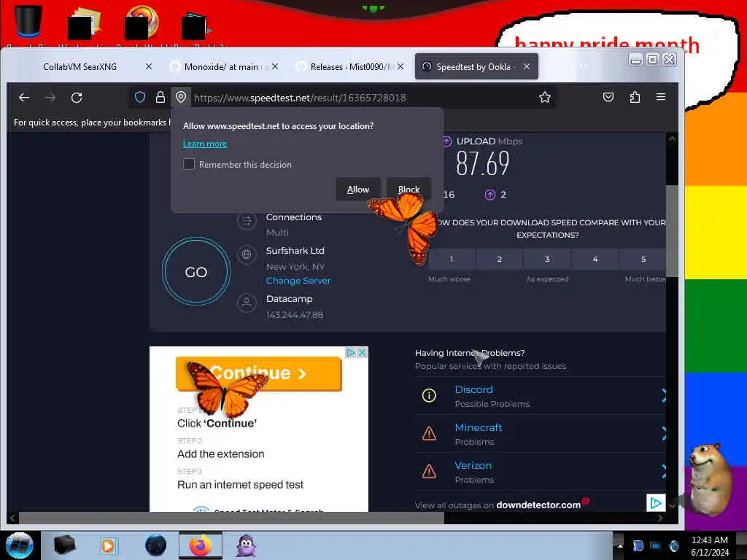This screenshot has height=560, width=747.
Task: Open the tracking protection shield icon
Action: click(x=139, y=98)
